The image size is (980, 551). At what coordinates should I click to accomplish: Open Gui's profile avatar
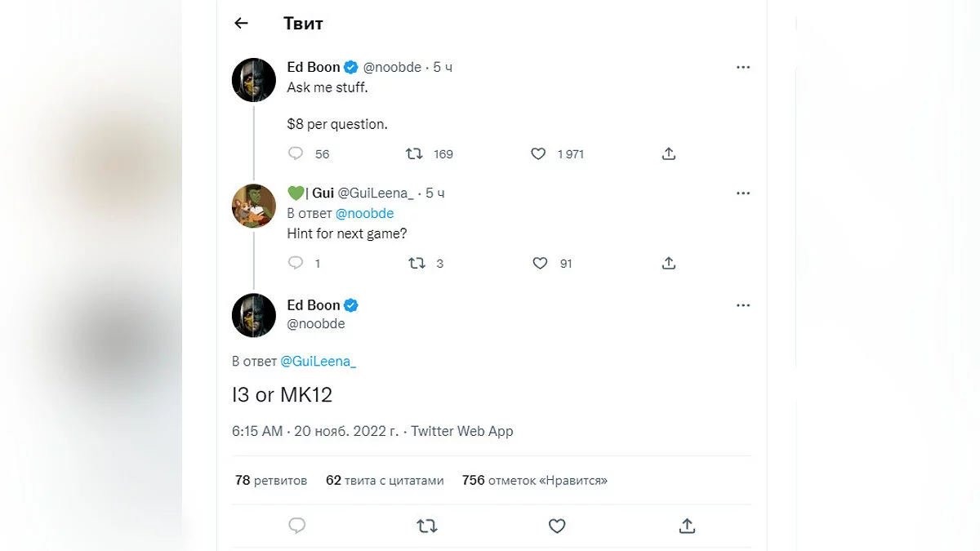coord(254,206)
